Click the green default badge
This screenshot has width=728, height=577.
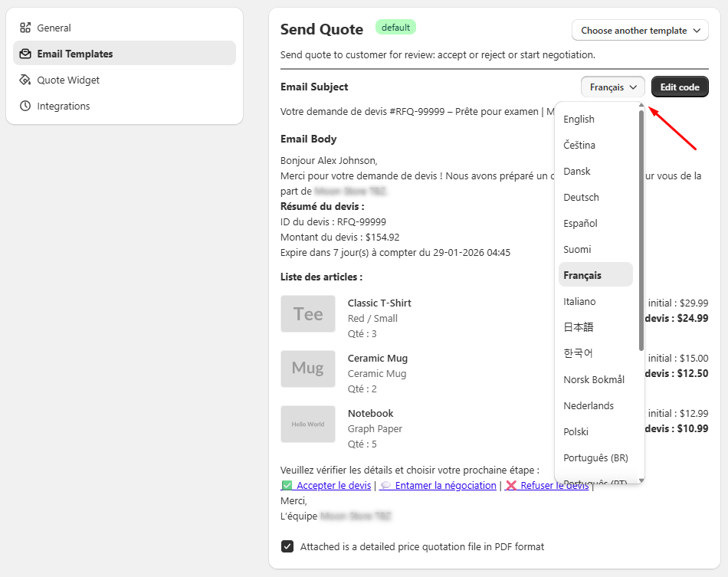(395, 28)
